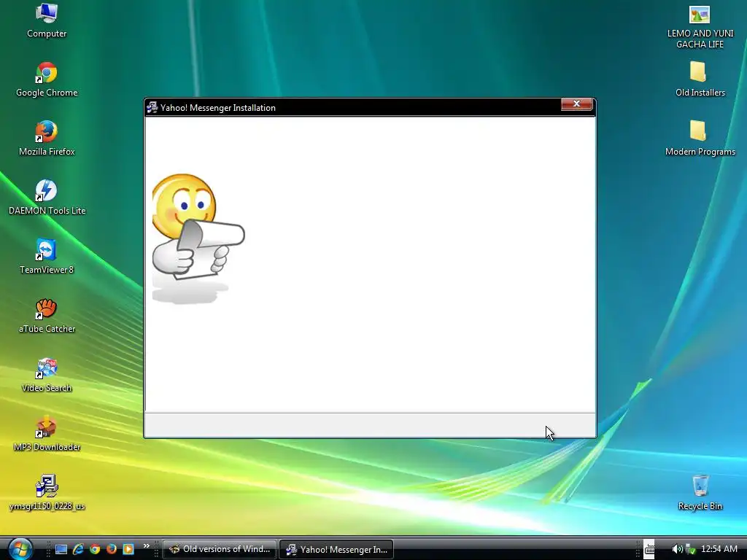Expand Quick Launch overflow chevron
This screenshot has height=560, width=747.
tap(146, 546)
